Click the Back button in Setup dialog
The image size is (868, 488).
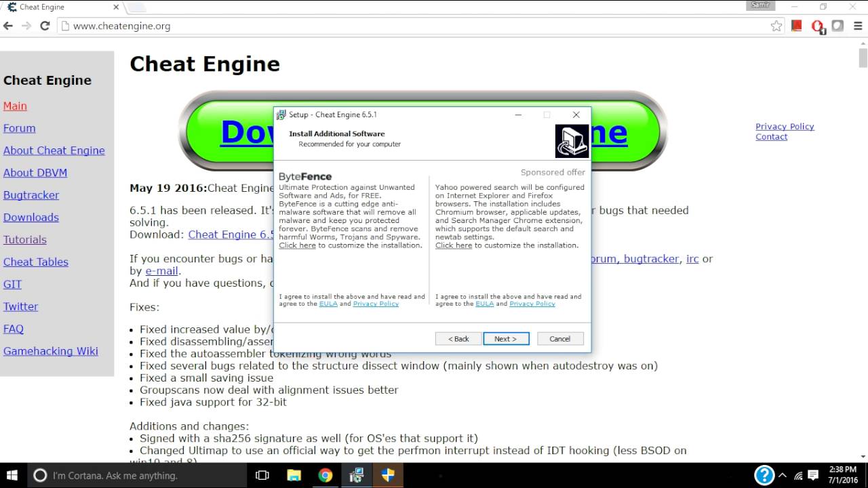click(x=458, y=339)
